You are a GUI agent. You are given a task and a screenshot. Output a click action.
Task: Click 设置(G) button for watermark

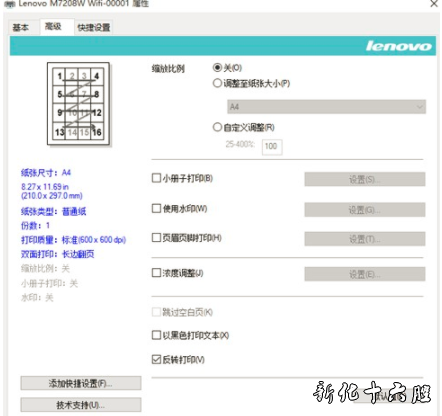[365, 210]
